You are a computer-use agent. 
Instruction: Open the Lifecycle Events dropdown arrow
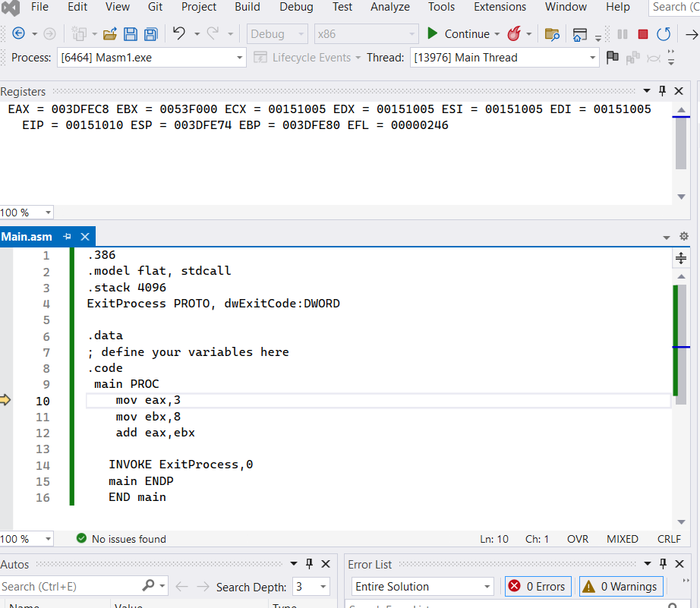point(358,58)
